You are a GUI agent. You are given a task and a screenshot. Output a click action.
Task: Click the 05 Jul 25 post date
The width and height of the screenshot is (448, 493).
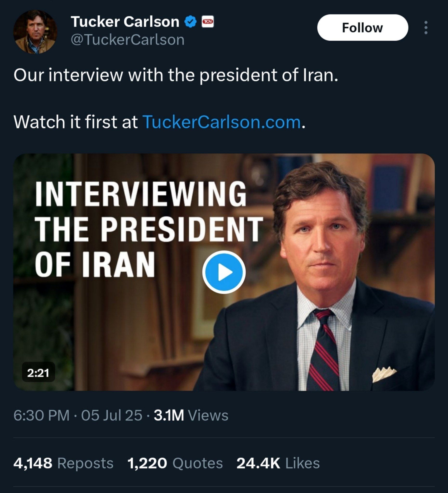[111, 415]
